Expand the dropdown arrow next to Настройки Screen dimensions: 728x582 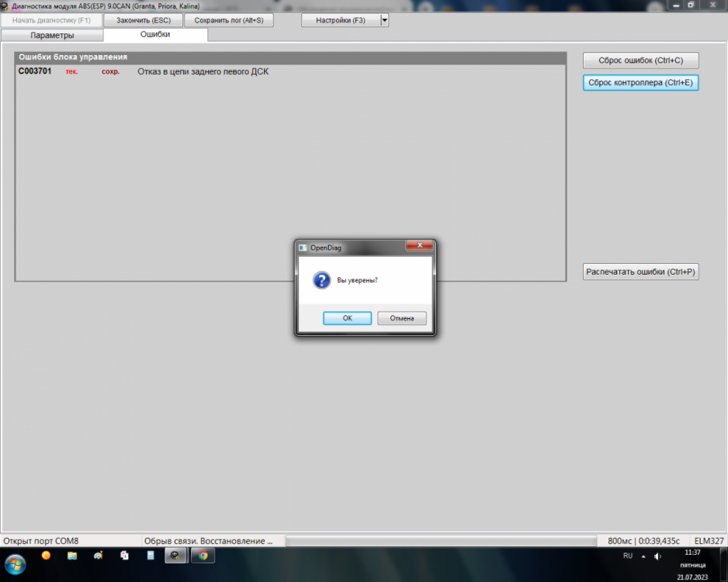click(384, 20)
